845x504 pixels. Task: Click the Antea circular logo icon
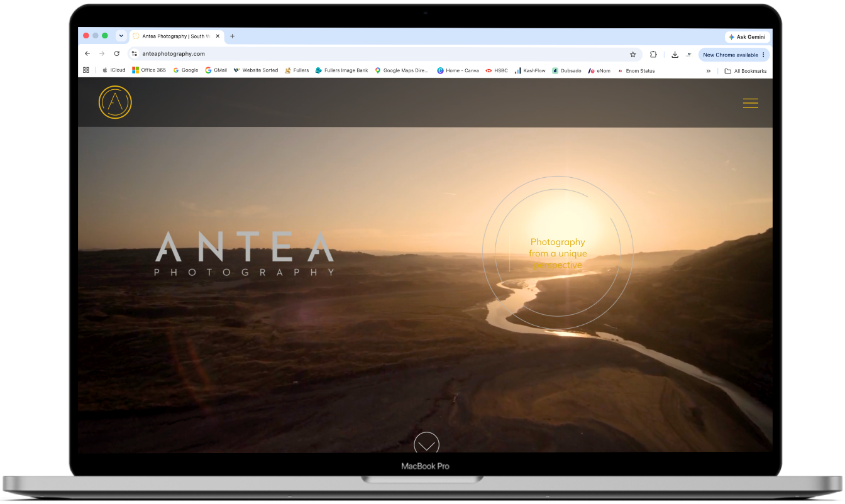(115, 102)
